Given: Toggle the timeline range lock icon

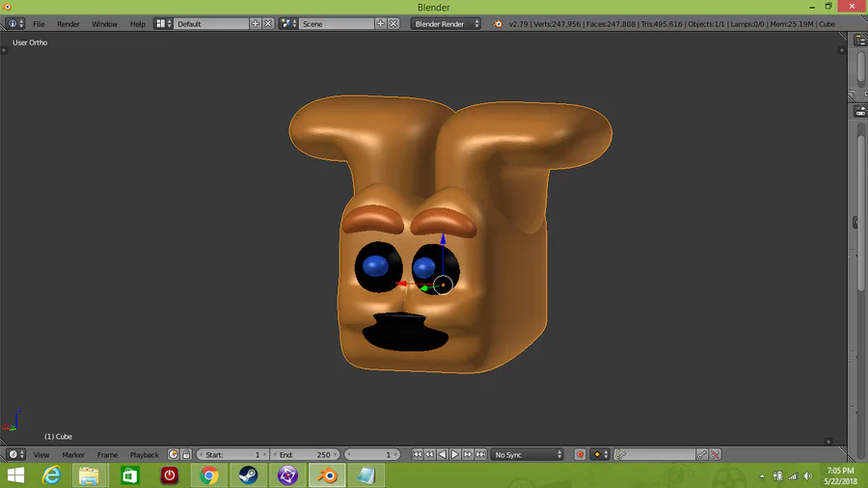Looking at the screenshot, I should (186, 454).
